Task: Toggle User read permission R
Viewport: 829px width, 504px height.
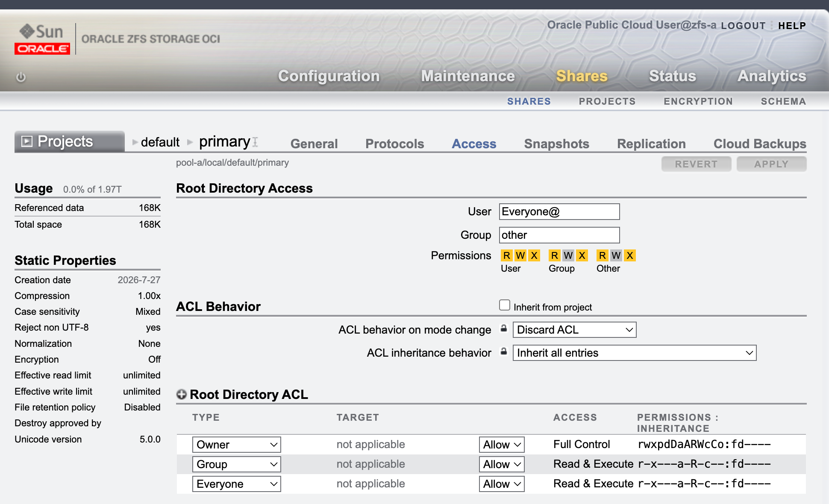Action: tap(507, 255)
